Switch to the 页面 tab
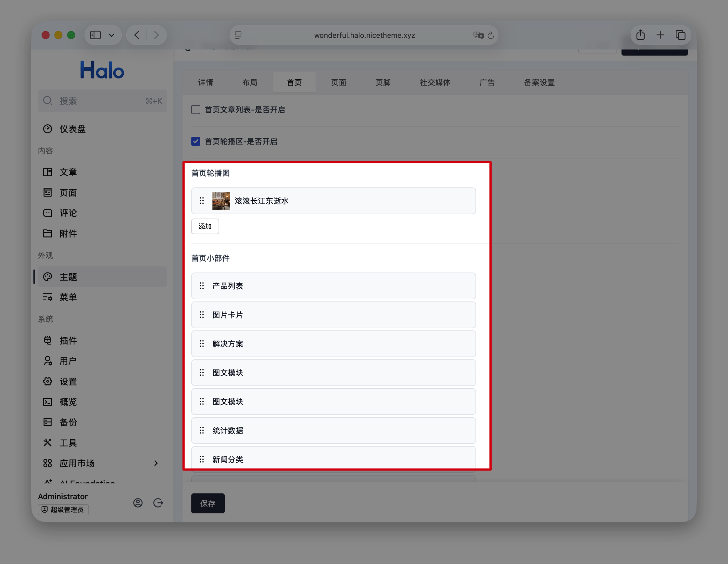 [339, 82]
